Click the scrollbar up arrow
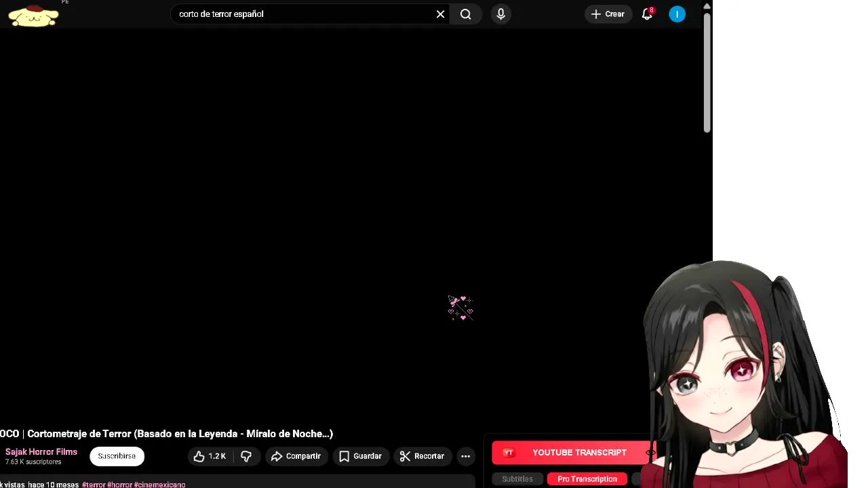 (x=707, y=6)
